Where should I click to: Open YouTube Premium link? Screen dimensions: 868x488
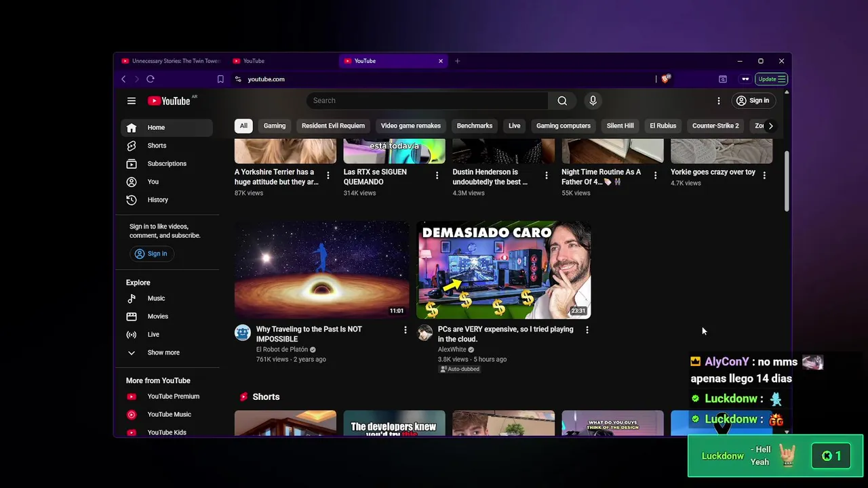[x=167, y=396]
